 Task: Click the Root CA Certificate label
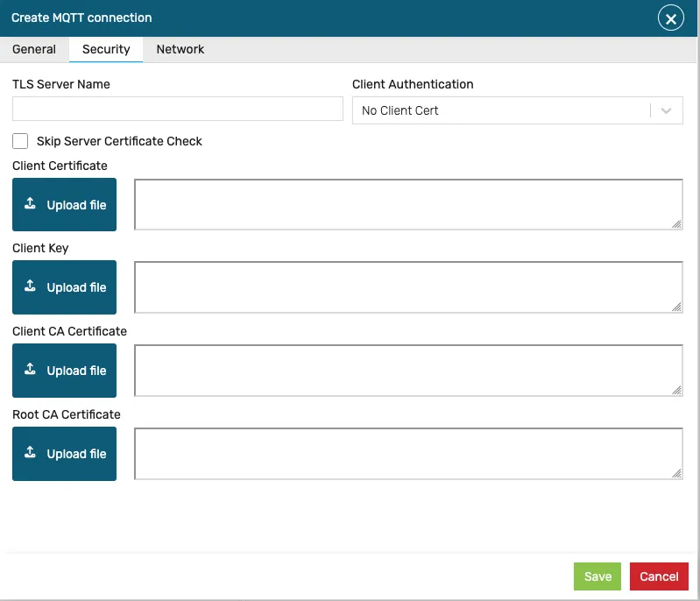coord(67,414)
